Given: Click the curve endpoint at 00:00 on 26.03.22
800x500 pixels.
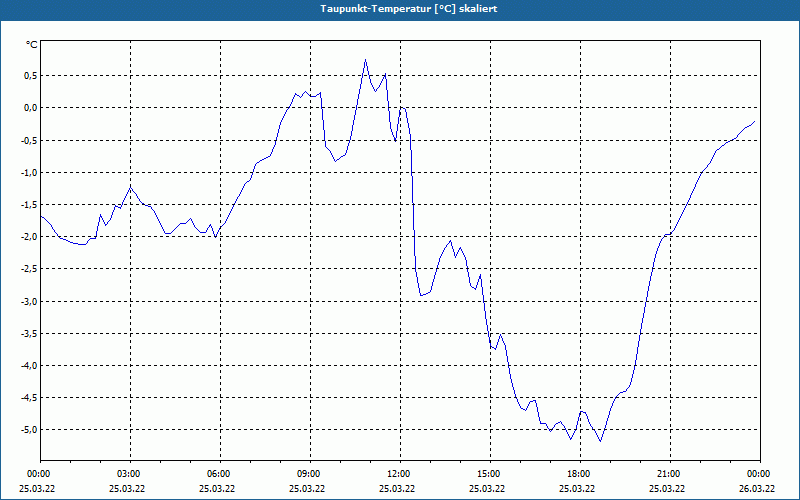Looking at the screenshot, I should (x=754, y=121).
